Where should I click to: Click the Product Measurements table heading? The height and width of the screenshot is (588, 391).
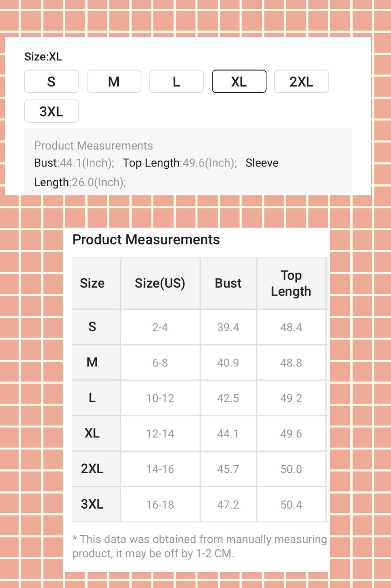coord(146,240)
